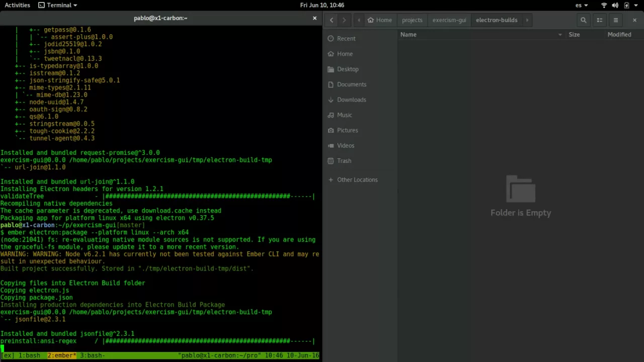Screen dimensions: 644x362
Task: Open the system menu arrow
Action: (636, 5)
